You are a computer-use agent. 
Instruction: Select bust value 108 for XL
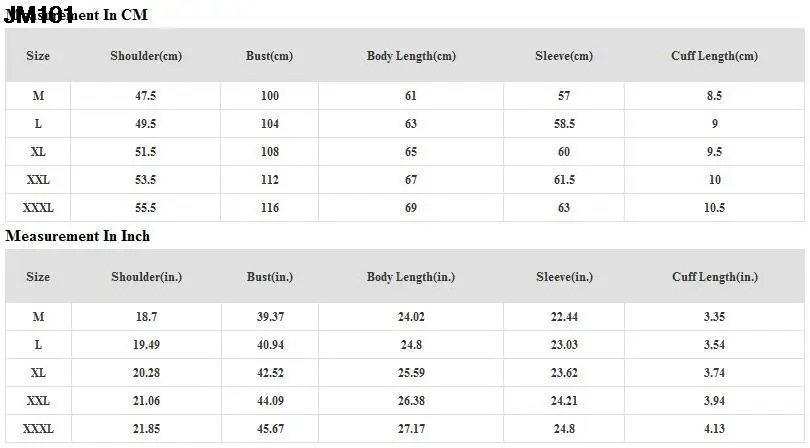[x=269, y=152]
